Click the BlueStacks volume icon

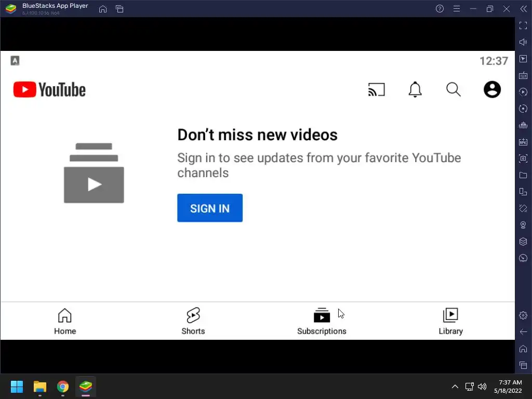[x=523, y=42]
